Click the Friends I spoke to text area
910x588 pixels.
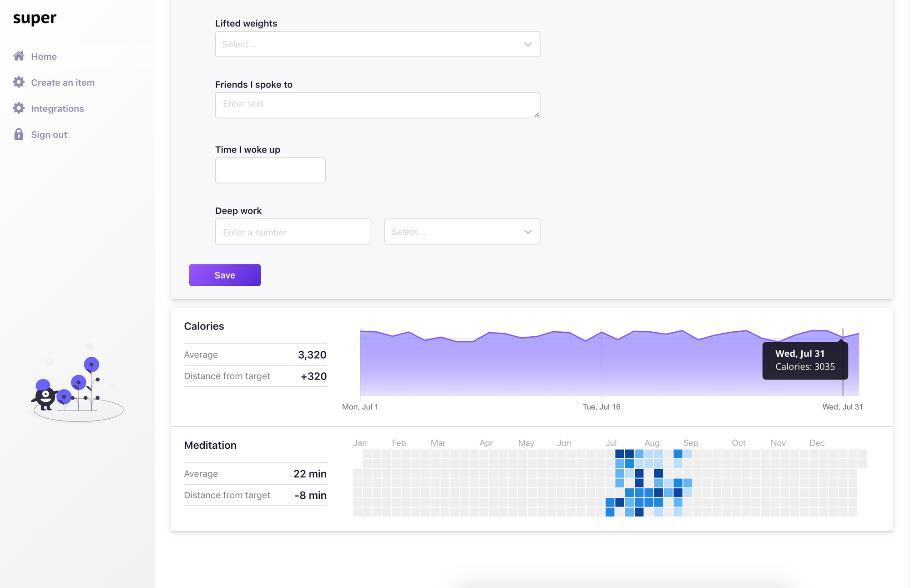pos(377,105)
